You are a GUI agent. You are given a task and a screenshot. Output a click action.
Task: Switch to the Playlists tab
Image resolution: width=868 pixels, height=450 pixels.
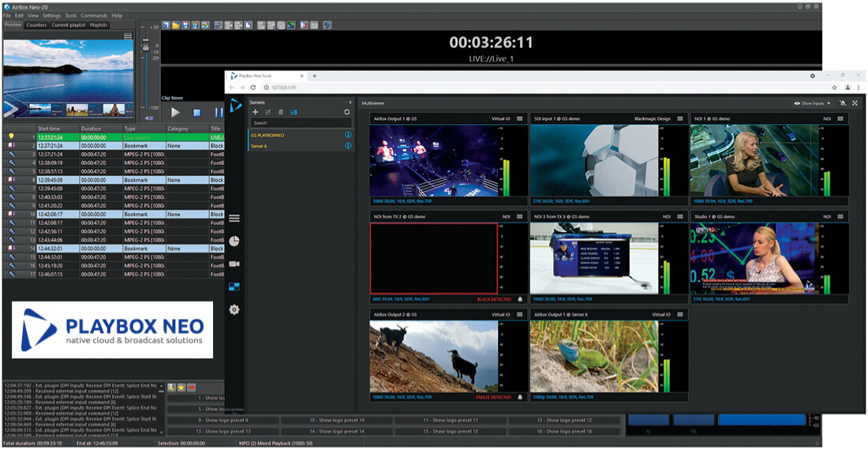pyautogui.click(x=99, y=25)
